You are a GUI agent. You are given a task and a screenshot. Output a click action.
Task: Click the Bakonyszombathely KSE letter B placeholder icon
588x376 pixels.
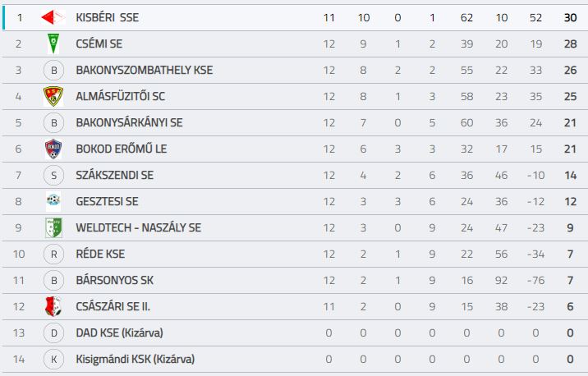(x=53, y=70)
